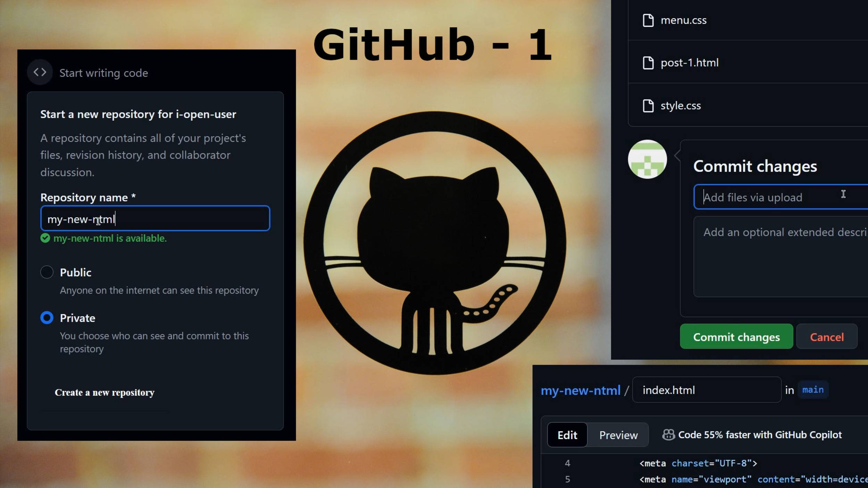Click the 'Repository name *' label
This screenshot has width=868, height=488.
[x=88, y=197]
